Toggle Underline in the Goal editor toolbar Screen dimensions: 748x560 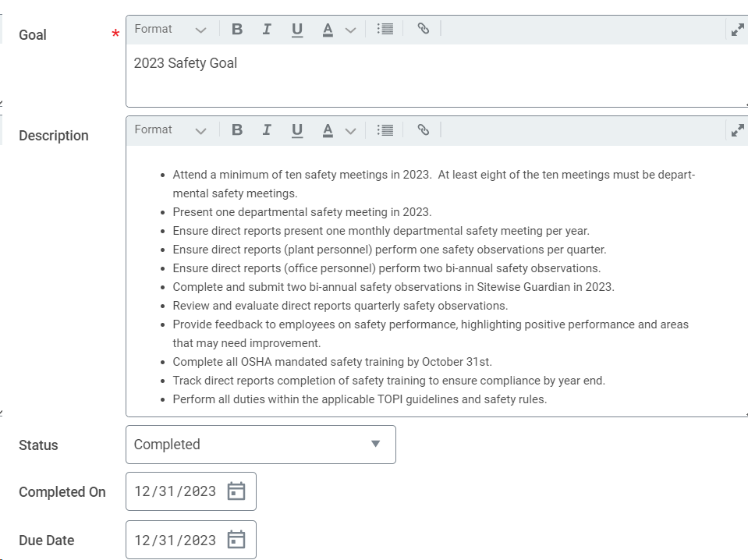coord(296,30)
